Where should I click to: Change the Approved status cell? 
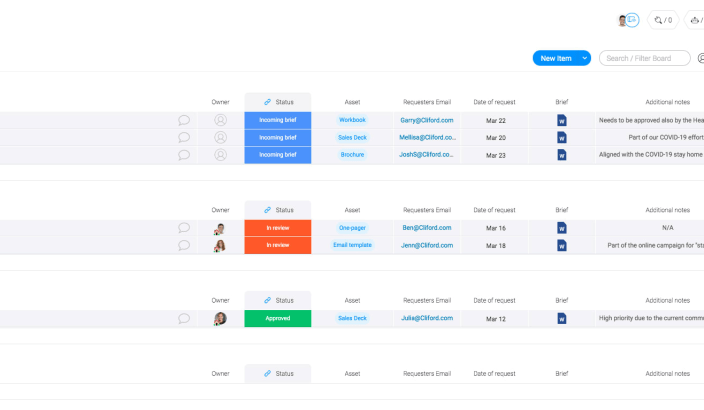[x=277, y=318]
